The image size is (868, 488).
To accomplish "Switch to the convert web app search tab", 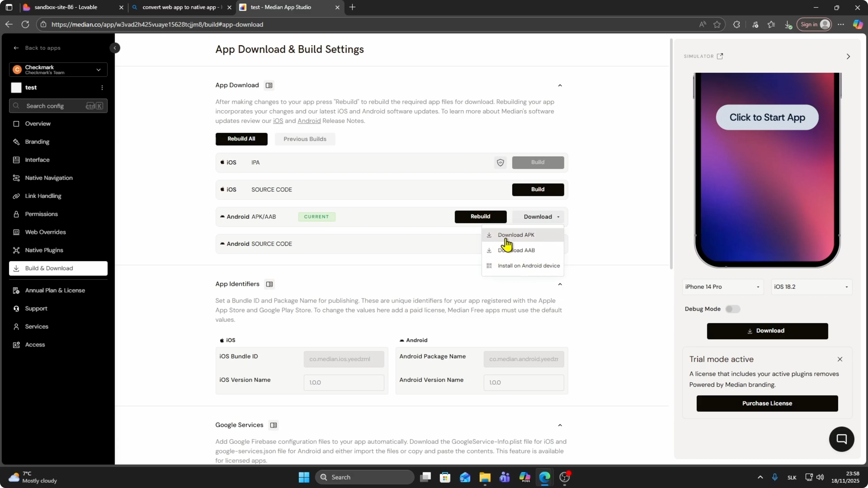I will pyautogui.click(x=182, y=7).
